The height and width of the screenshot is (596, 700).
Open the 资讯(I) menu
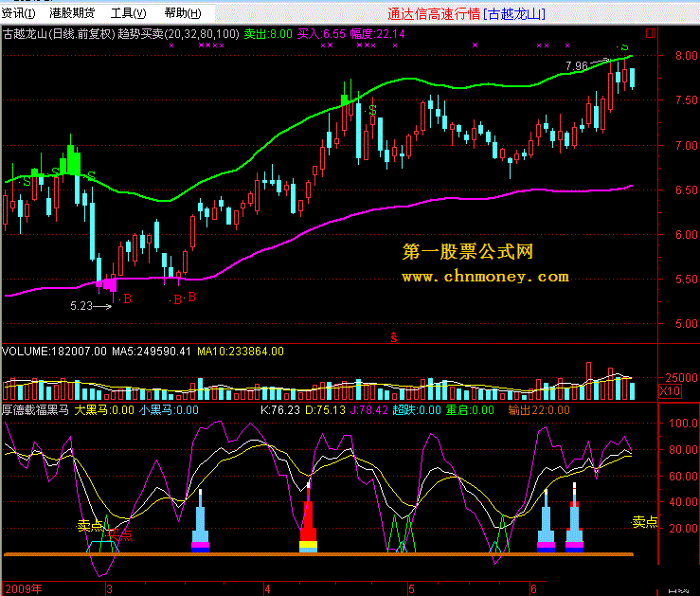click(x=18, y=13)
